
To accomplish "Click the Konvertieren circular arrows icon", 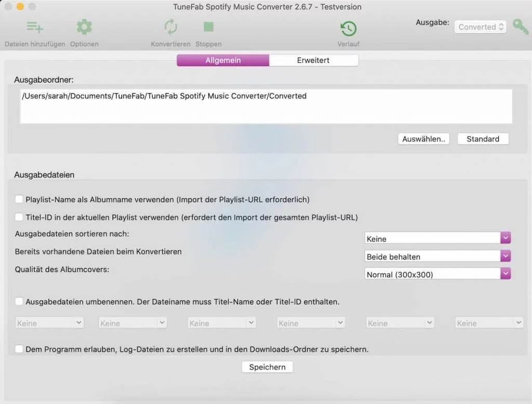I will click(x=170, y=27).
